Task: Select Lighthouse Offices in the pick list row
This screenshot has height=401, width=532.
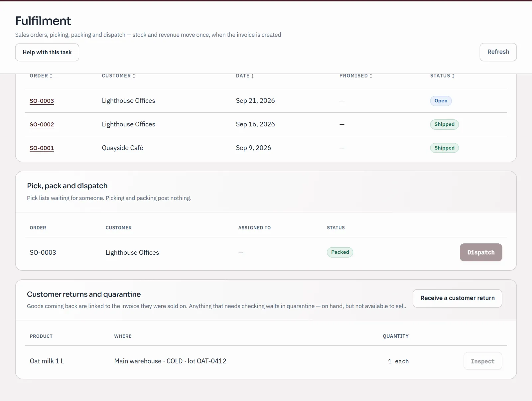Action: tap(132, 253)
